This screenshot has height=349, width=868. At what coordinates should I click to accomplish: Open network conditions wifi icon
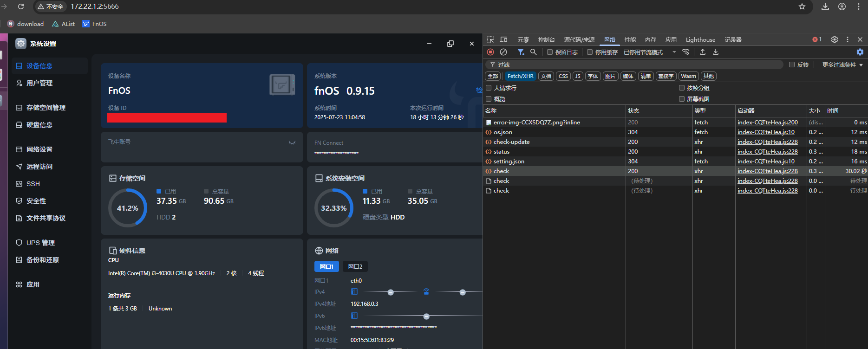[x=685, y=52]
